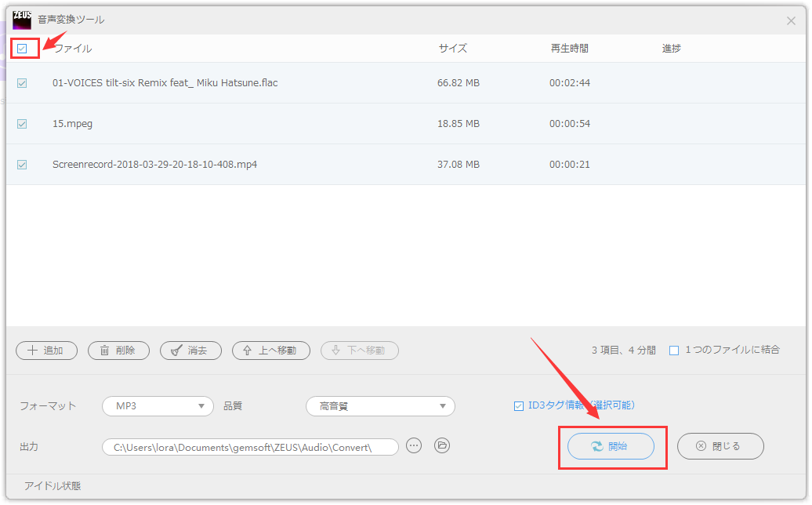Toggle the select-all checkbox in header

(22, 49)
